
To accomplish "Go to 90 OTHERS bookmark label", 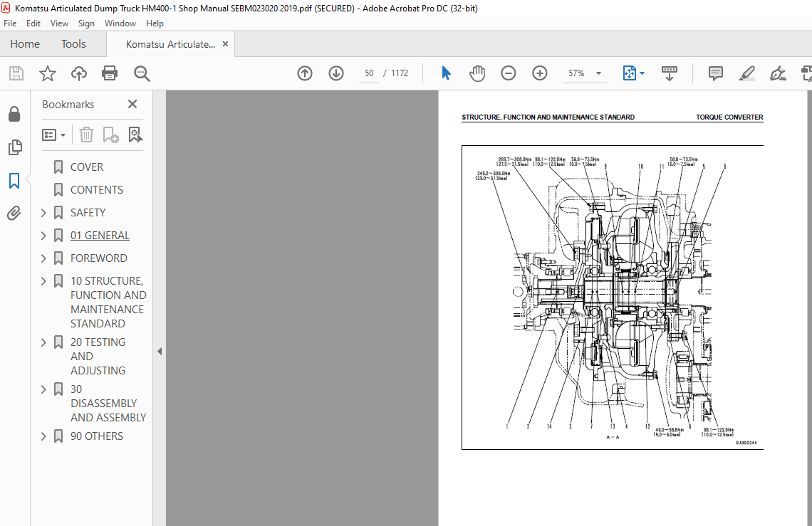I will point(97,436).
